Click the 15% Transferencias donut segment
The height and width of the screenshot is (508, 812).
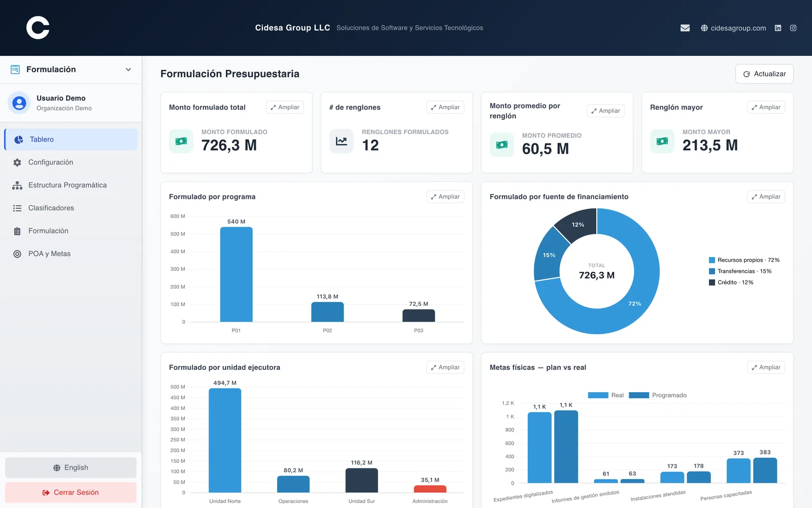click(549, 255)
